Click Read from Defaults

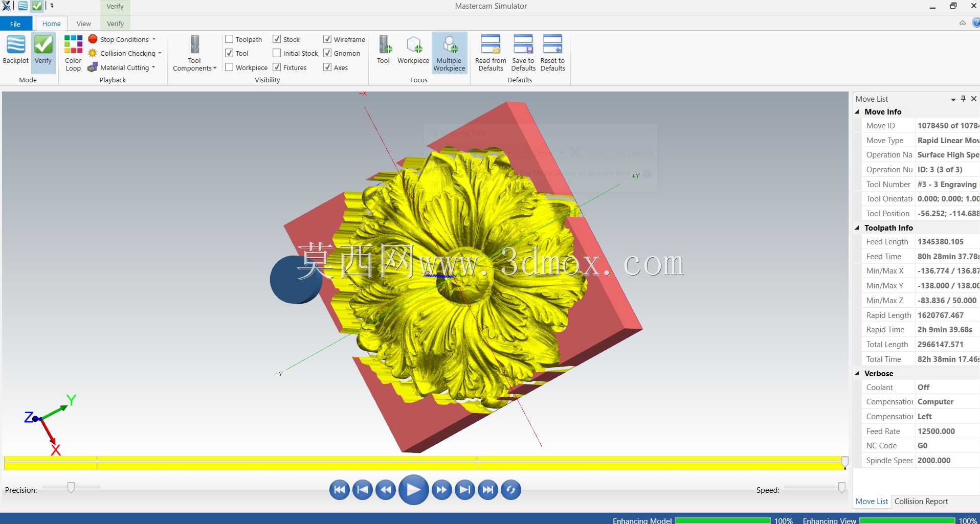pyautogui.click(x=491, y=53)
